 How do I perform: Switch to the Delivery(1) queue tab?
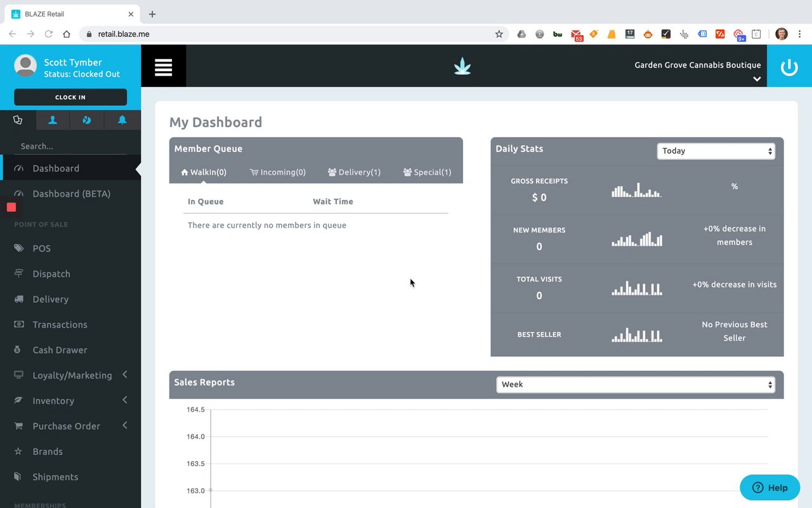point(354,172)
